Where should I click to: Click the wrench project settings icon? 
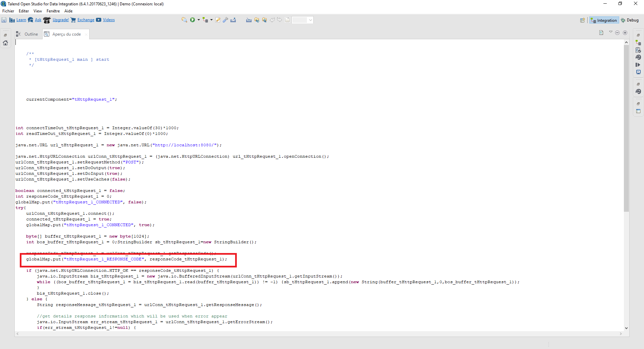225,20
